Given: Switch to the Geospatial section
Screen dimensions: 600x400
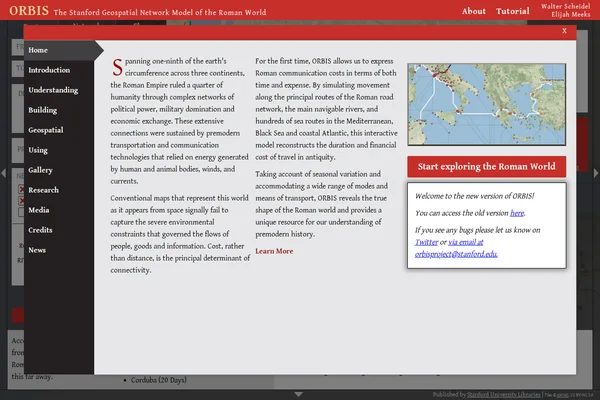Looking at the screenshot, I should point(46,130).
